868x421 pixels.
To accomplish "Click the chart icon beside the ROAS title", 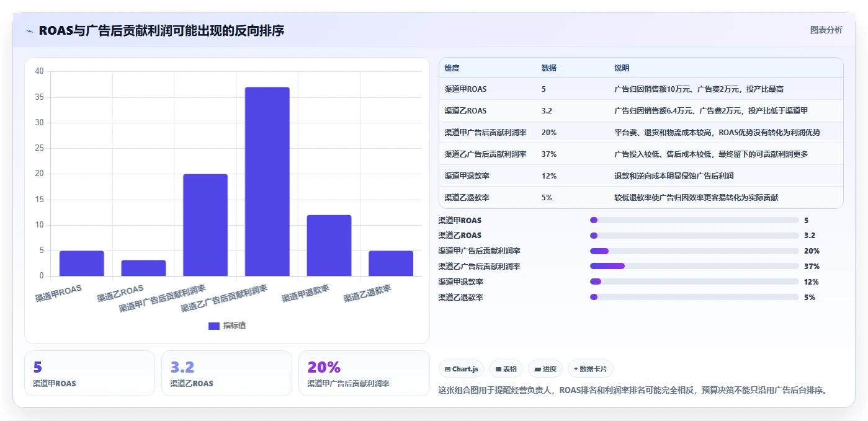I will tap(30, 30).
